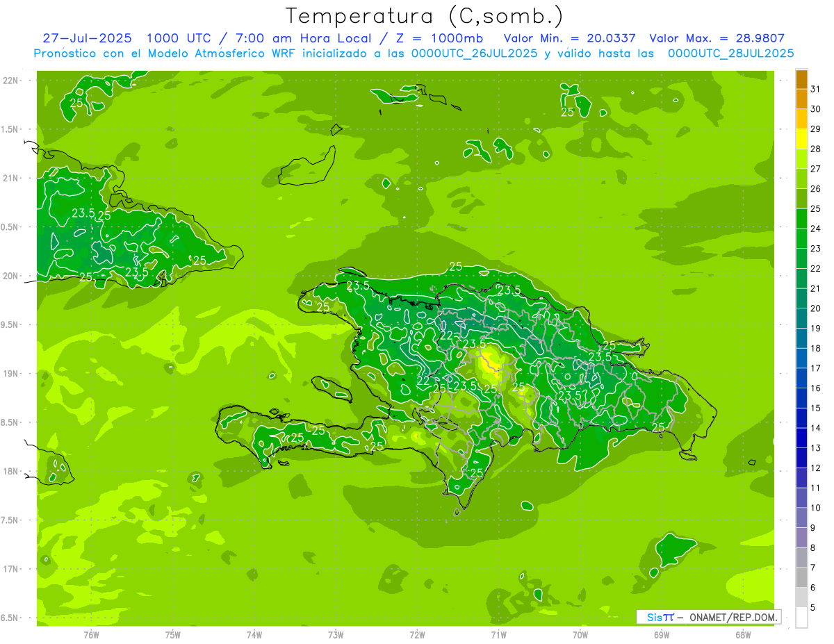This screenshot has width=834, height=644.
Task: Pick the legend swatch between 27 and 28
Action: pos(801,158)
